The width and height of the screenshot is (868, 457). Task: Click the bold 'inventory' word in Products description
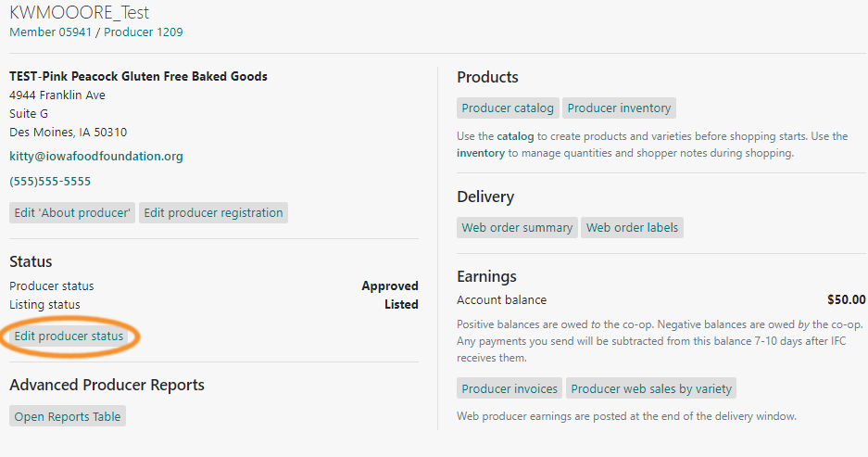481,154
